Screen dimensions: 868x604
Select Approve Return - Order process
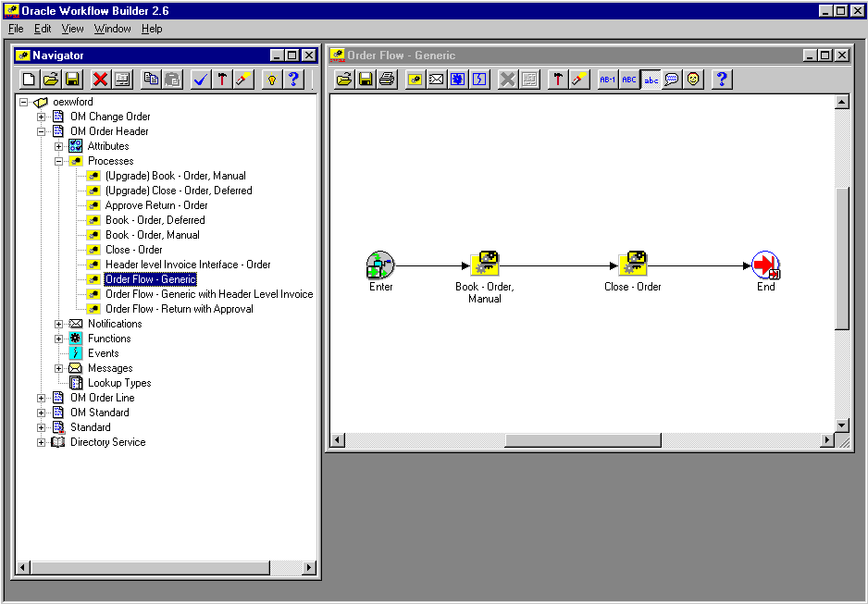pyautogui.click(x=156, y=205)
